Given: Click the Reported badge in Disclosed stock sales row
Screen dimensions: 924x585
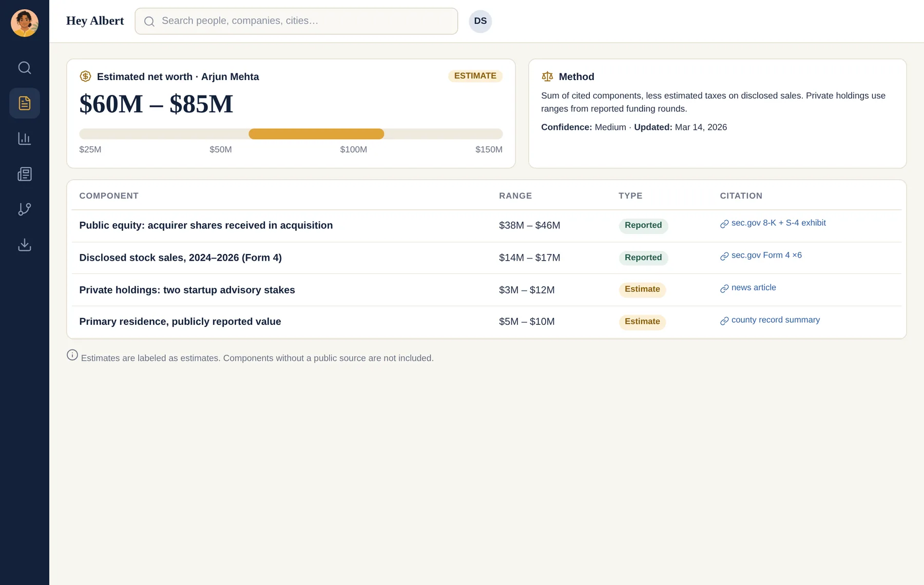Looking at the screenshot, I should tap(643, 258).
